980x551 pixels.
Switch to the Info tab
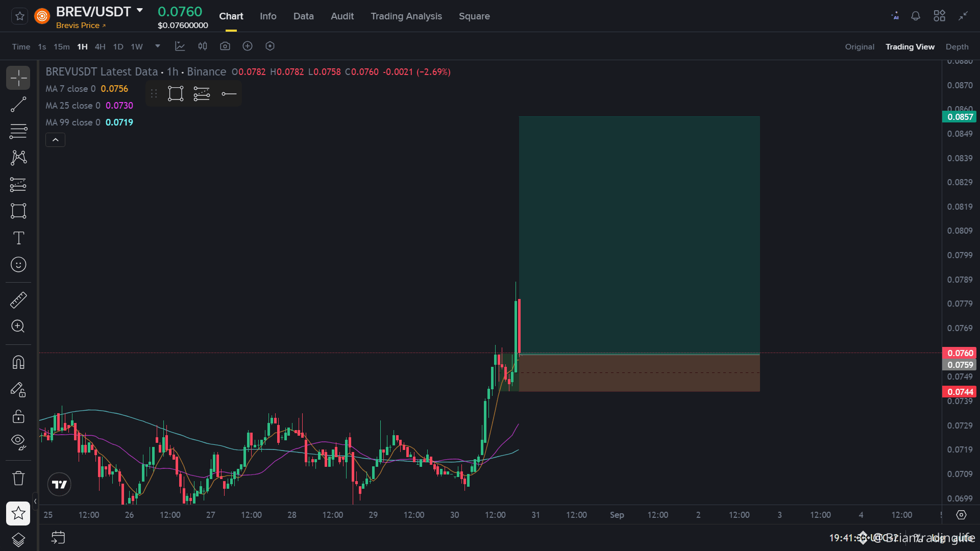pyautogui.click(x=268, y=16)
